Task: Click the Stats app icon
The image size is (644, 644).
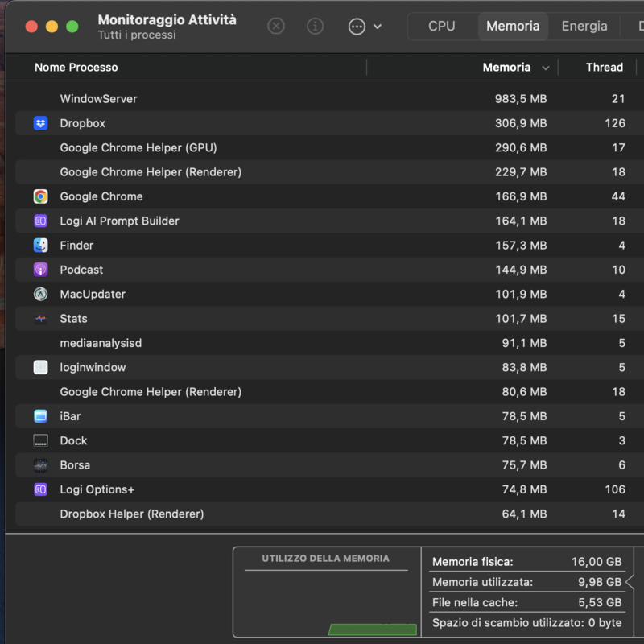Action: (x=41, y=318)
